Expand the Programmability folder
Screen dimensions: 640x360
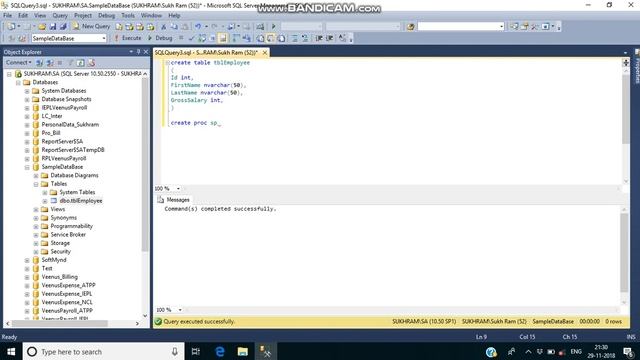[x=36, y=226]
